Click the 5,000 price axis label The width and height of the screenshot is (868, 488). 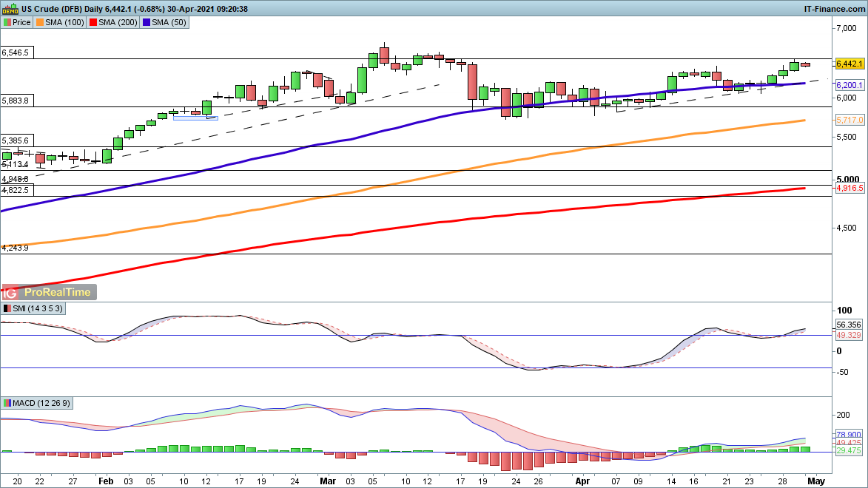coord(847,179)
